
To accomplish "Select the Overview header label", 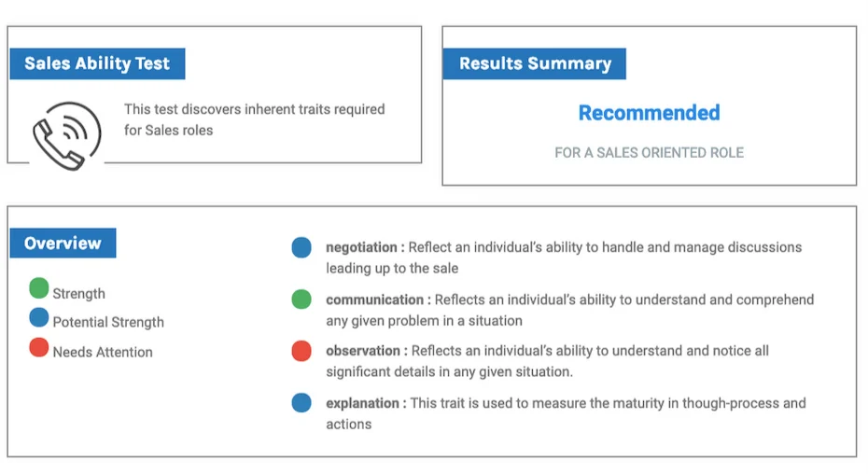I will click(63, 244).
